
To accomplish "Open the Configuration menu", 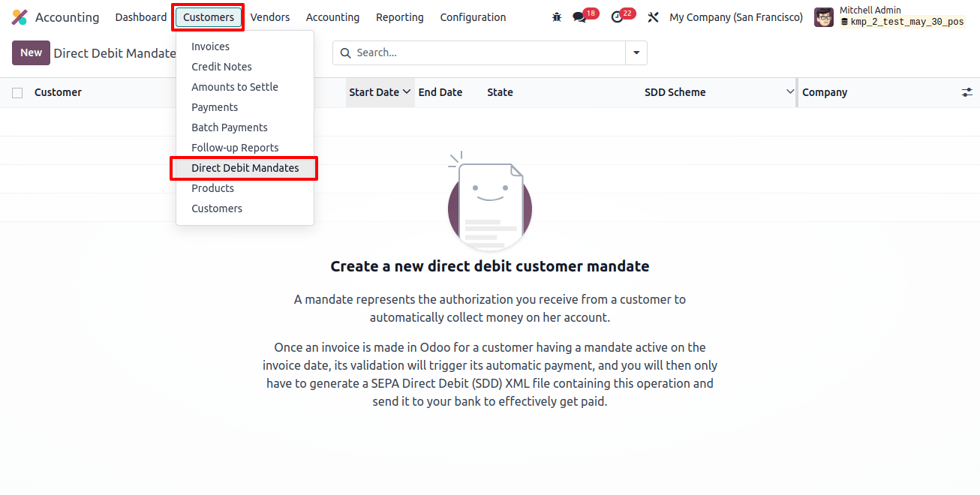I will coord(473,17).
